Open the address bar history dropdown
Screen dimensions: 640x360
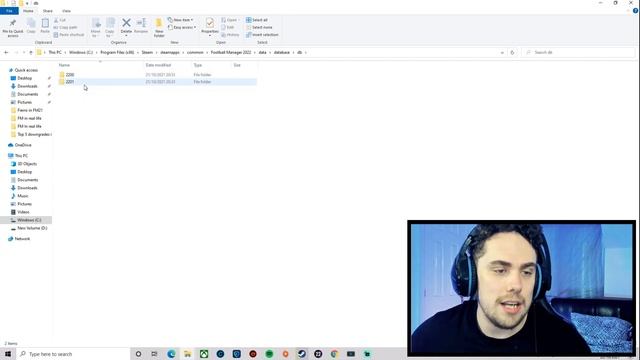(502, 52)
